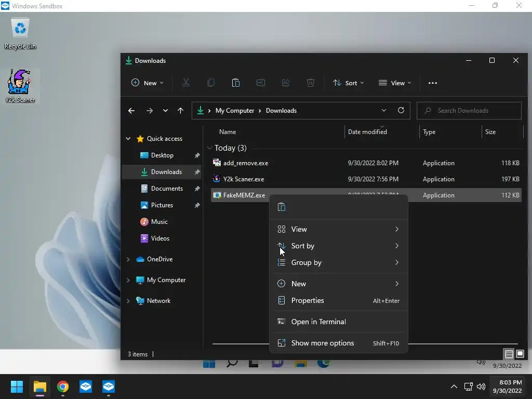Select Documents in navigation pane
Screen dimensions: 532x399
point(162,188)
